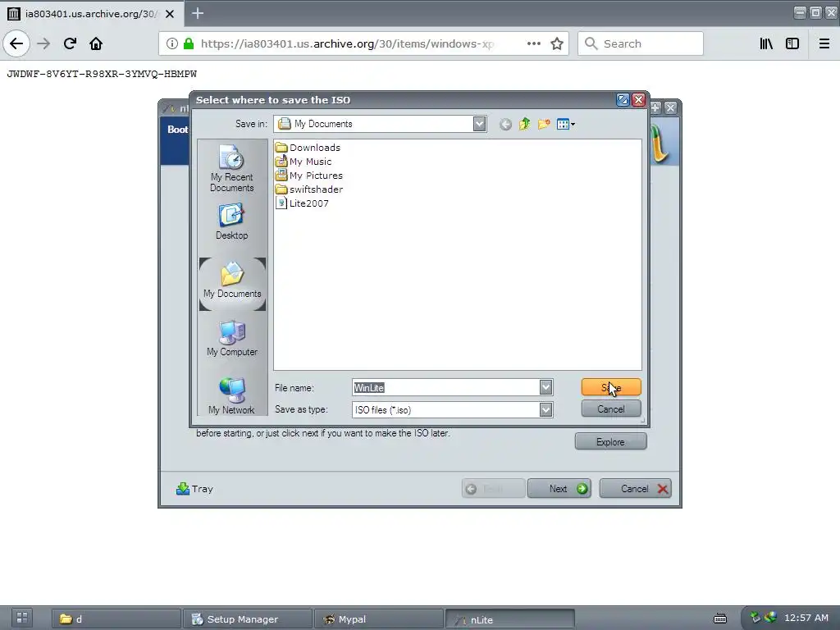This screenshot has height=630, width=840.
Task: Send nLite to Tray
Action: click(x=194, y=489)
